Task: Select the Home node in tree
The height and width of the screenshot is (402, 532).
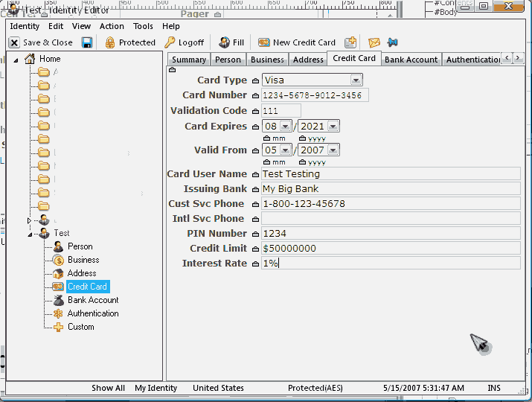Action: [x=50, y=59]
